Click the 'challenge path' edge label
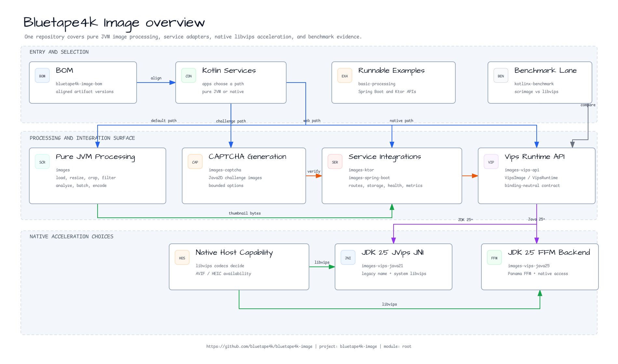 point(231,121)
